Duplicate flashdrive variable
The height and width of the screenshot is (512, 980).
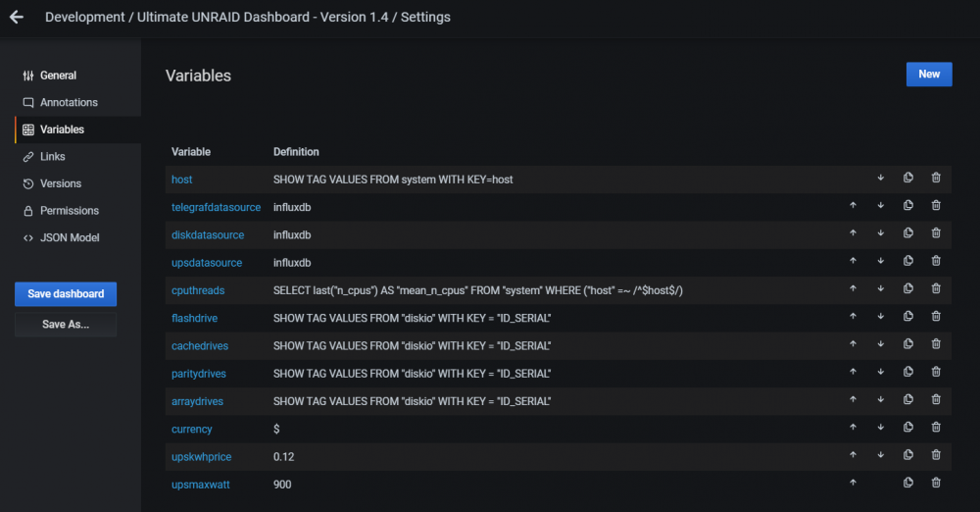[908, 316]
